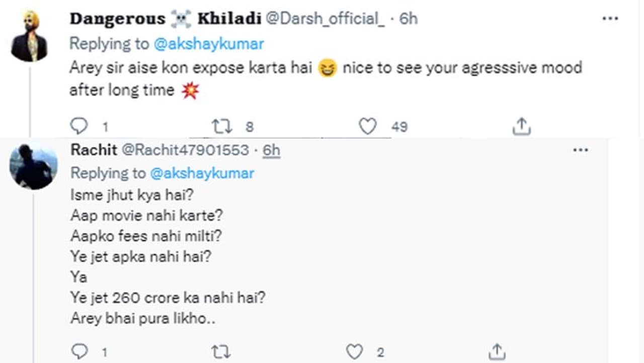
Task: Share Dangerous Khiladi's tweet
Action: (x=522, y=126)
